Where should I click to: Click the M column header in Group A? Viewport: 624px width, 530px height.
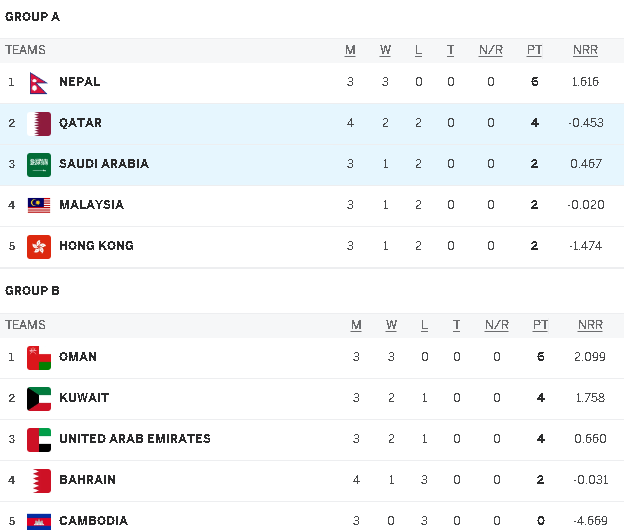[350, 50]
